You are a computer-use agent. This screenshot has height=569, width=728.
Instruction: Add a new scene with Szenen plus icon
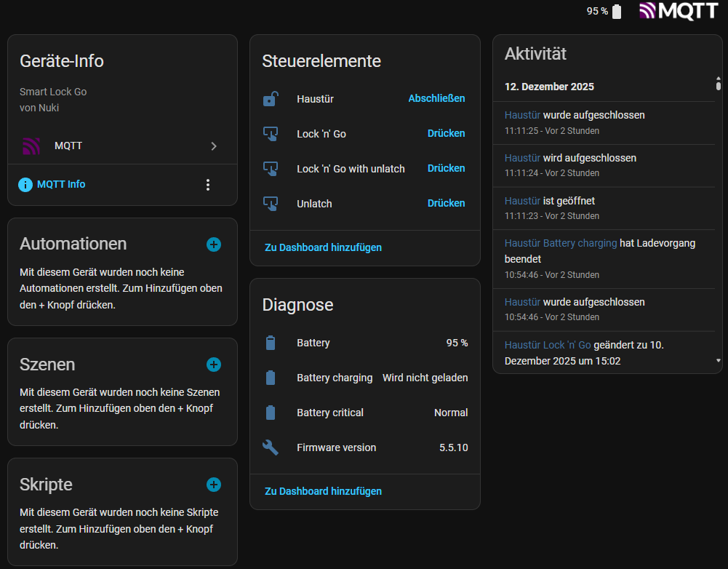coord(214,365)
